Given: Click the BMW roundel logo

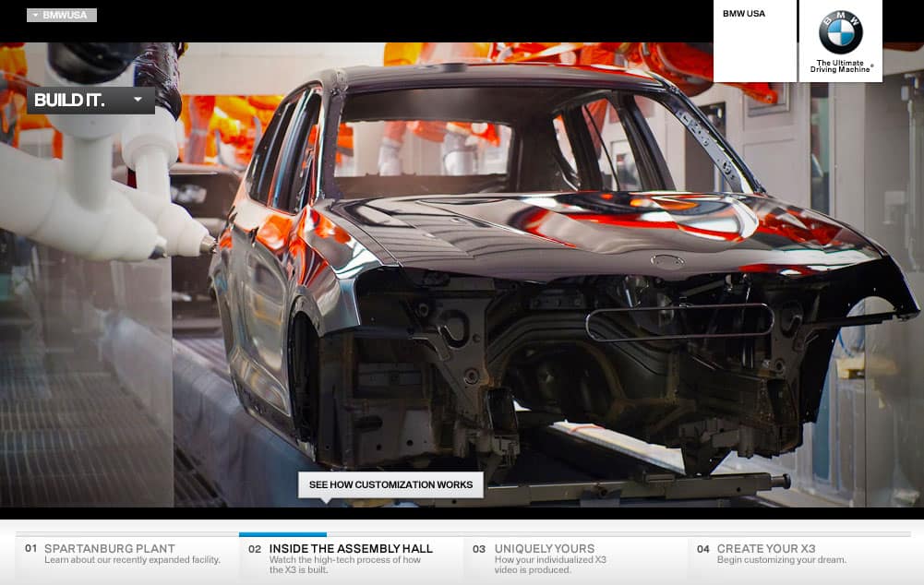Looking at the screenshot, I should click(840, 32).
